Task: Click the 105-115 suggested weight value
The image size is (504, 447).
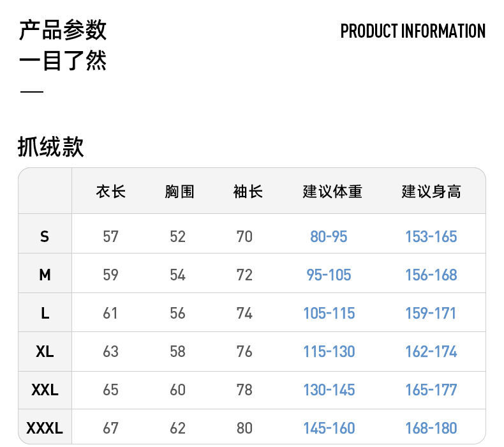Action: point(329,314)
